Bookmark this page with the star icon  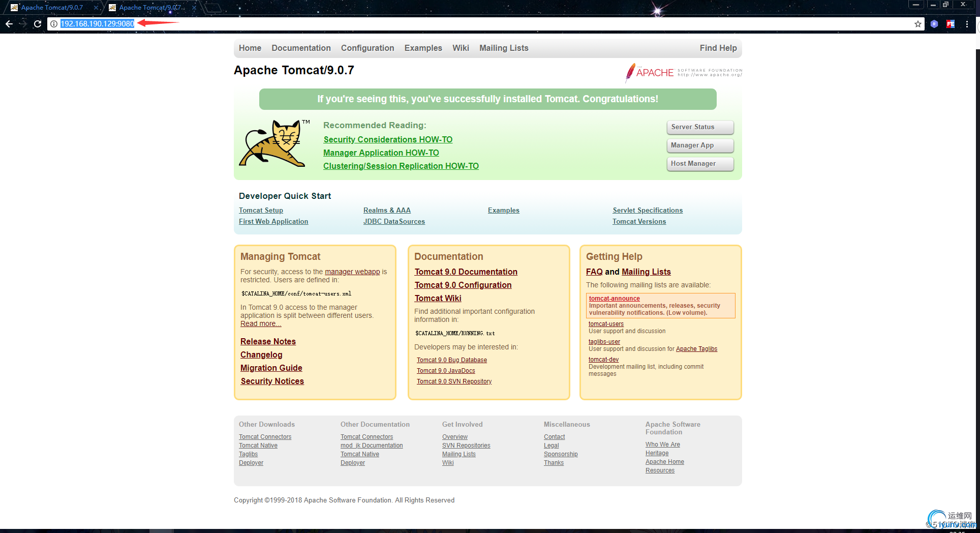point(918,24)
